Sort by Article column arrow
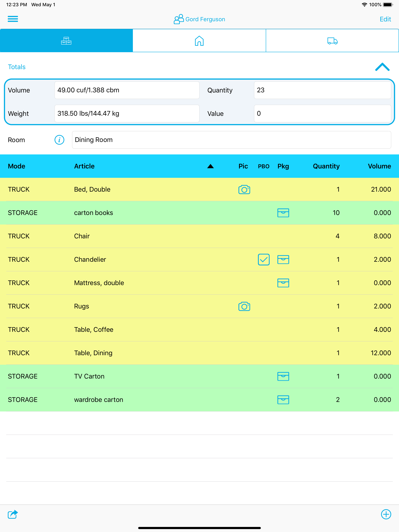This screenshot has width=399, height=532. (x=211, y=166)
